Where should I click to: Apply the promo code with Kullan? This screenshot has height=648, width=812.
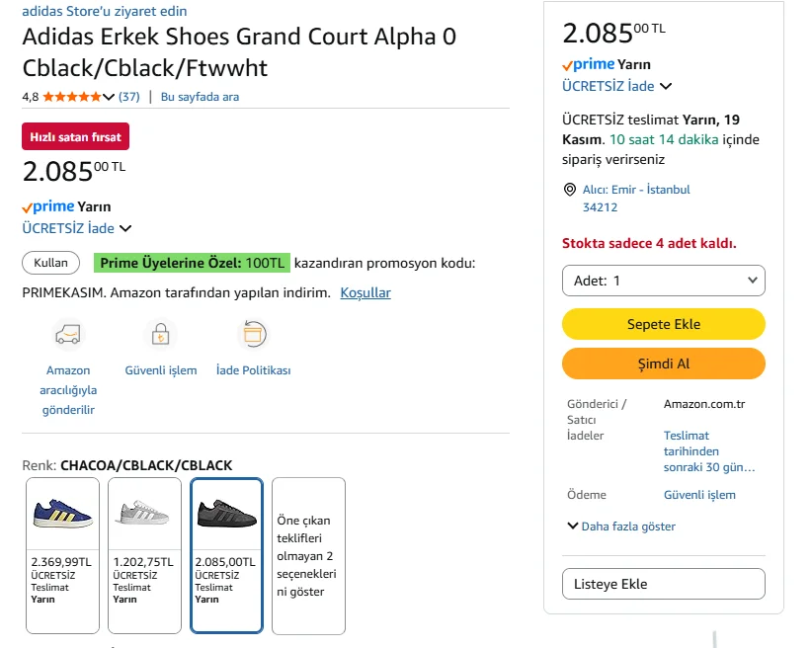[x=51, y=263]
